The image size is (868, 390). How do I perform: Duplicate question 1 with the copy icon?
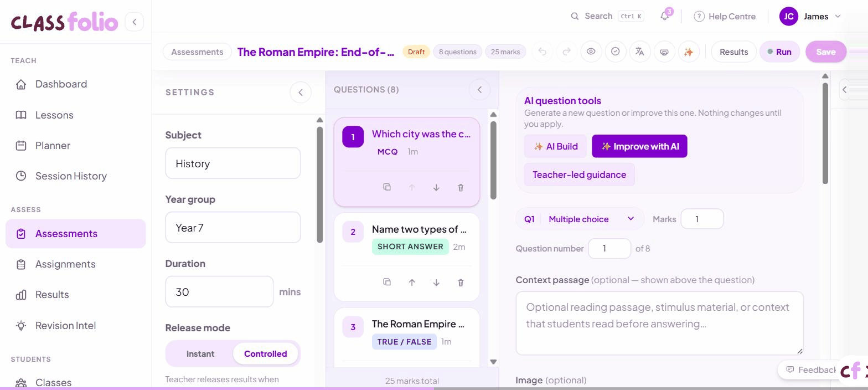click(387, 187)
